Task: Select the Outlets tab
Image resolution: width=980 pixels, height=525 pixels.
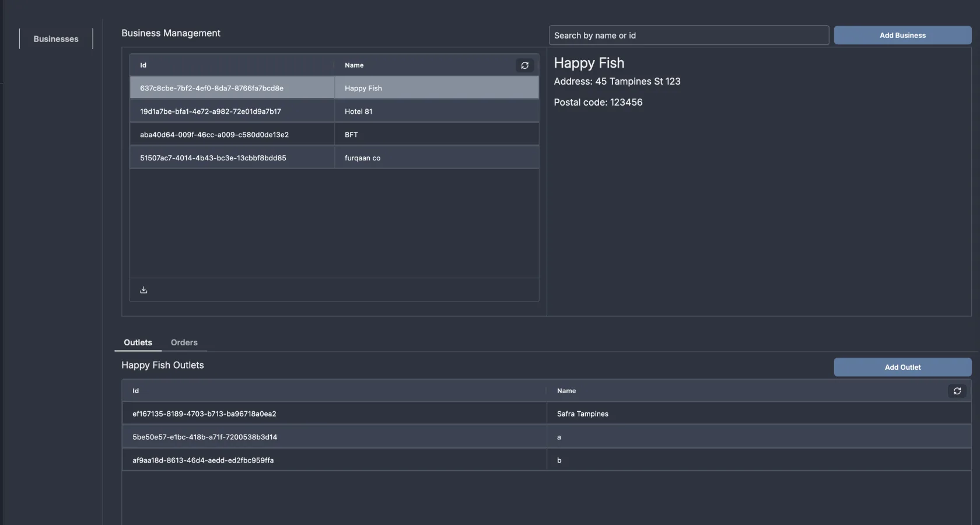Action: coord(138,342)
